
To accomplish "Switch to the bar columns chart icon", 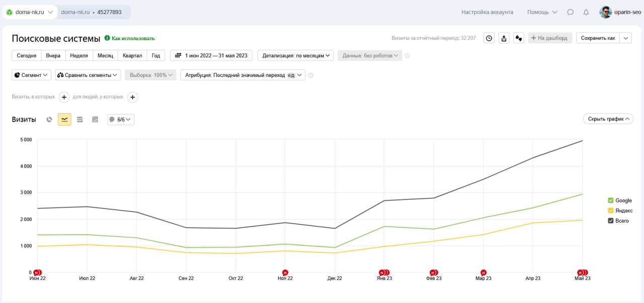I will tap(95, 120).
